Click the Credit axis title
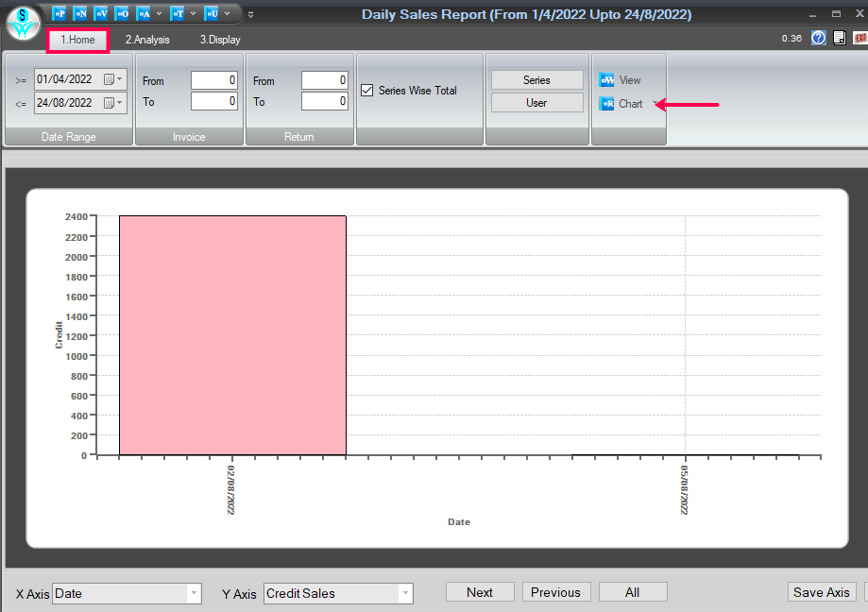 click(59, 335)
